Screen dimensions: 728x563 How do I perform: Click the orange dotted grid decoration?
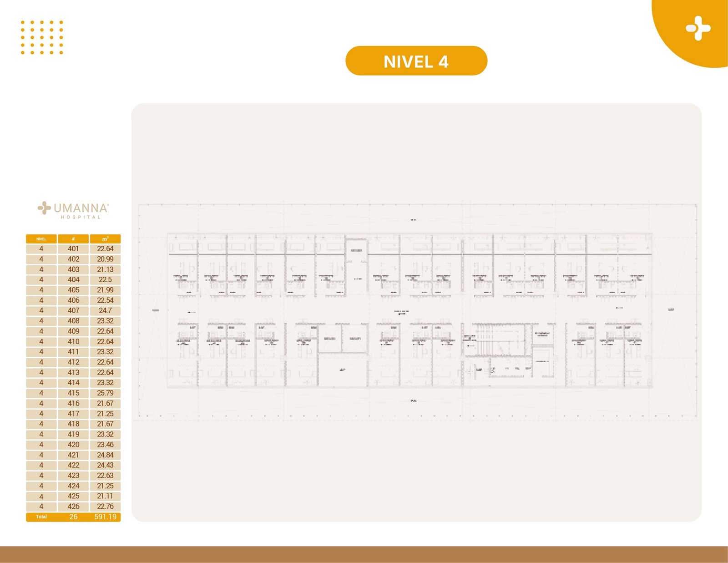pos(42,37)
